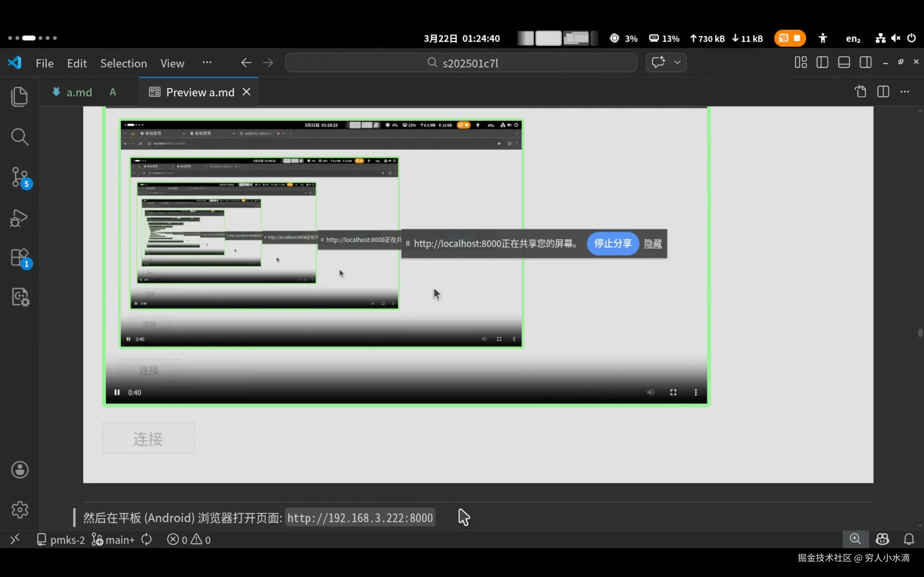The height and width of the screenshot is (577, 924).
Task: Switch to the a.md editor tab
Action: [x=79, y=92]
